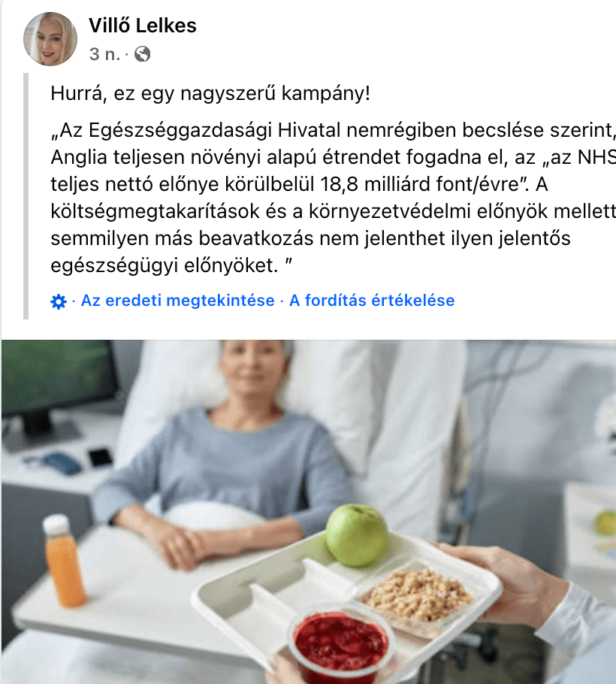Screen dimensions: 616x684
Task: Click the orange juice bottle in photo
Action: 64,561
